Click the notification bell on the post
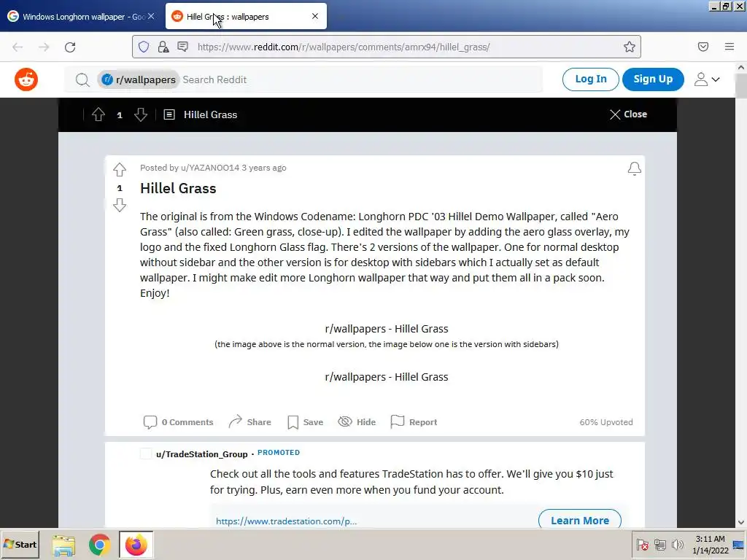 [x=634, y=168]
